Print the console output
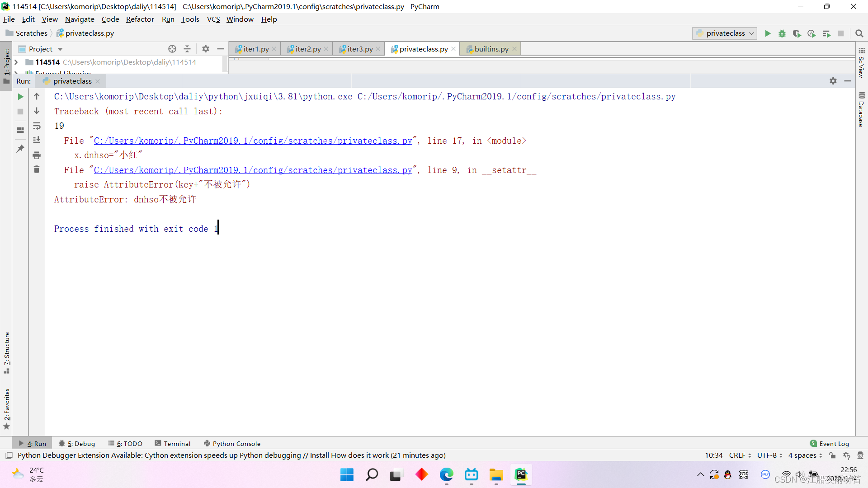The image size is (868, 488). [x=37, y=155]
